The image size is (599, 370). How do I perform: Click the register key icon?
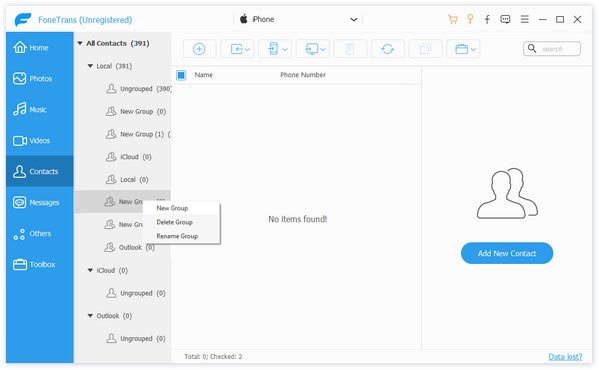(x=470, y=19)
